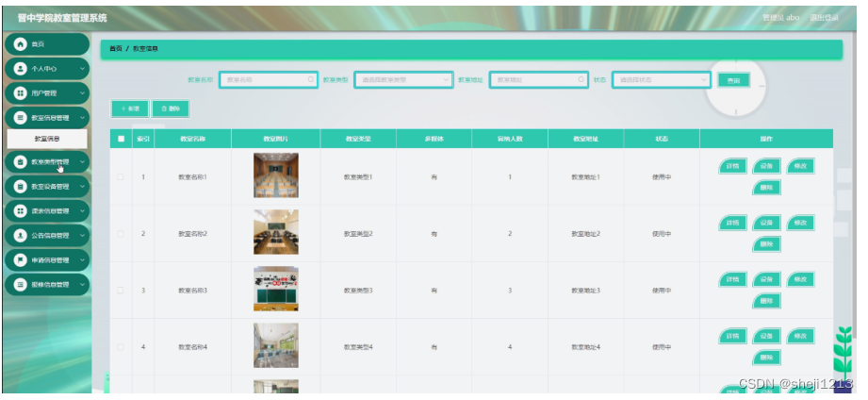Check the checkbox for row 教室名称1

(x=121, y=177)
